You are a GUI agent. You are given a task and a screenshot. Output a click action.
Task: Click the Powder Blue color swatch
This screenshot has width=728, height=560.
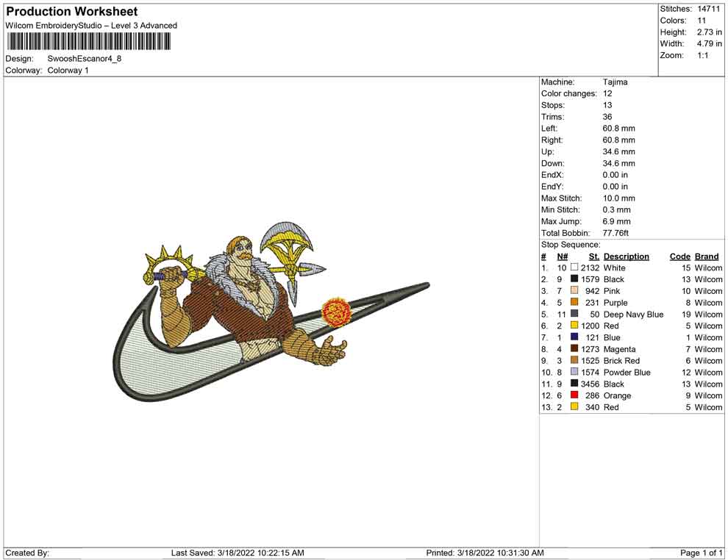coord(574,372)
